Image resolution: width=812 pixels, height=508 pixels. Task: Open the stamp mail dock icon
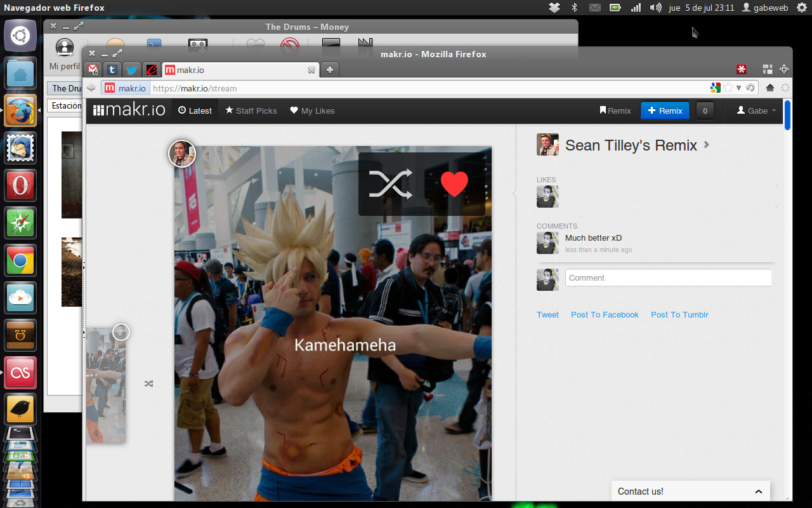(20, 148)
